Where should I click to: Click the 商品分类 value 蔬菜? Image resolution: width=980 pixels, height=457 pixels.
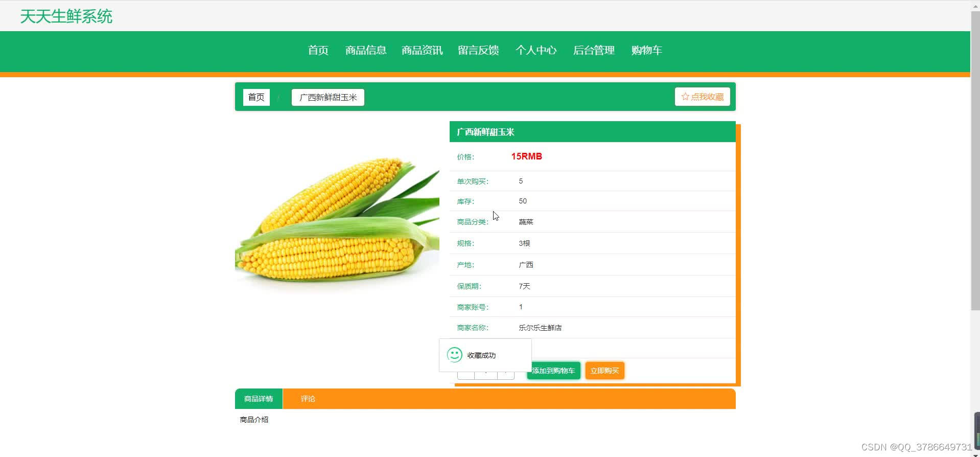[x=526, y=222]
